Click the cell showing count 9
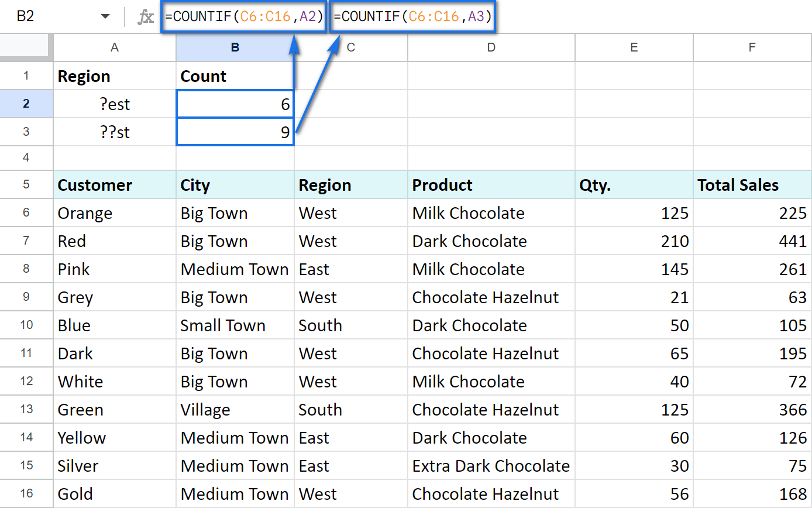812x508 pixels. pos(235,132)
